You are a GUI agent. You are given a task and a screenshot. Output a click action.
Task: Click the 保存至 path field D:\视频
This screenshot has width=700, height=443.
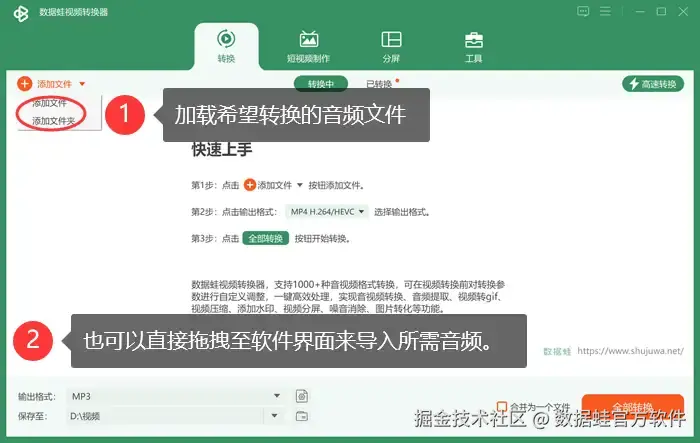(165, 416)
